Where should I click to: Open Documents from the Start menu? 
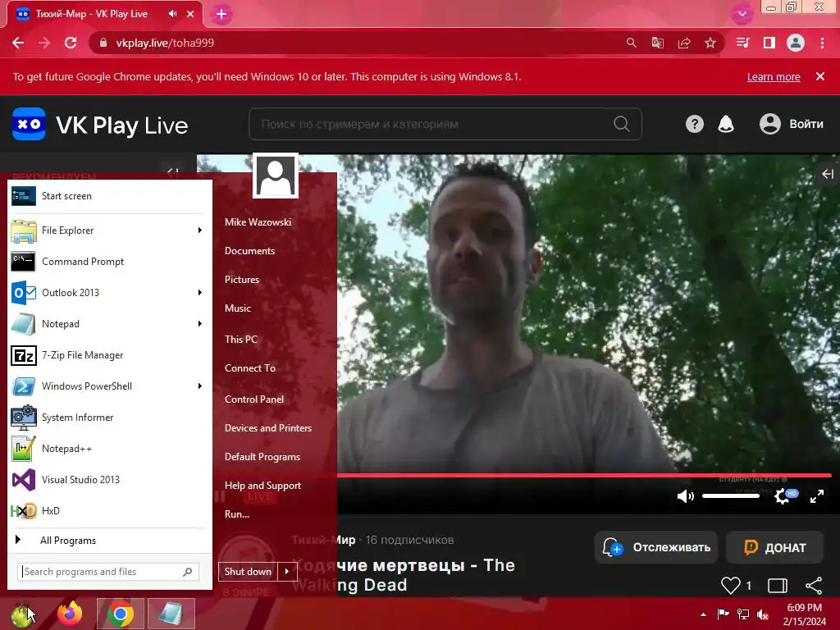pyautogui.click(x=249, y=251)
